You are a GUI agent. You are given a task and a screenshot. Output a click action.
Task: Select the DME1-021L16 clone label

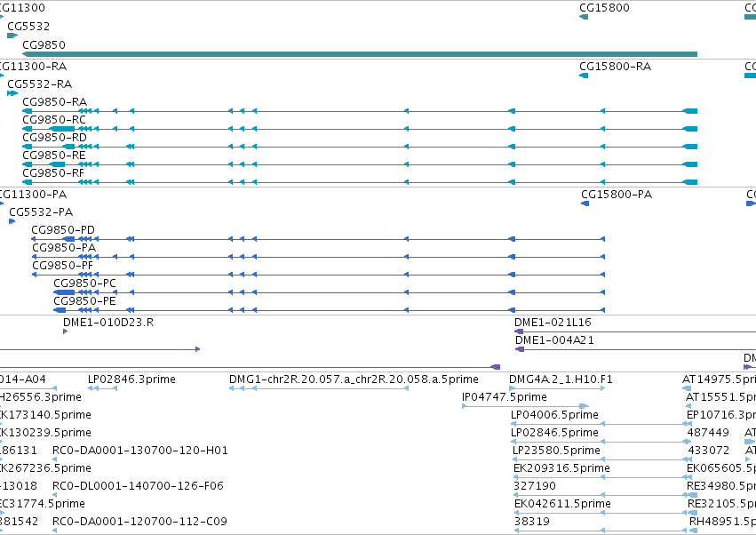click(553, 323)
